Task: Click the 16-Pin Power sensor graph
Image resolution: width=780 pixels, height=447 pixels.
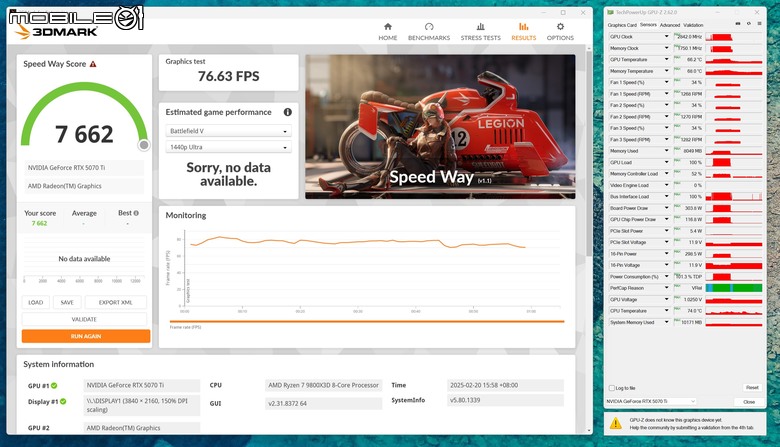Action: [734, 254]
